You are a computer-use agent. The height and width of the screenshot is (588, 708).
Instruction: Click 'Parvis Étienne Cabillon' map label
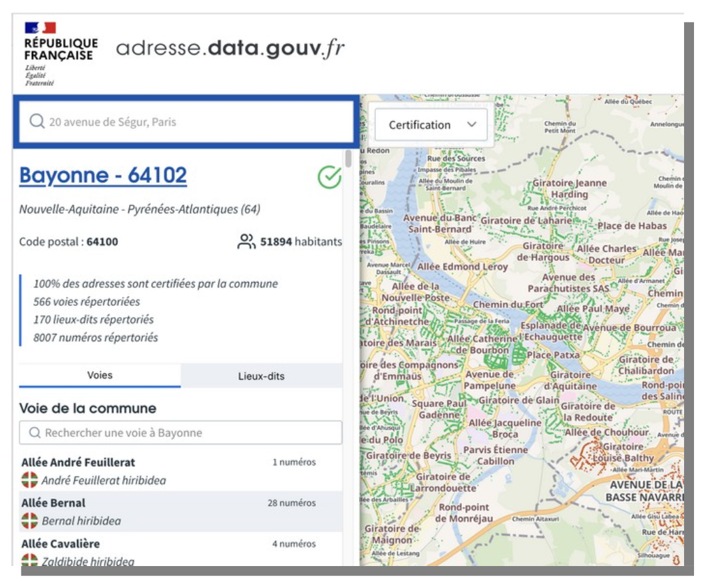(x=495, y=456)
